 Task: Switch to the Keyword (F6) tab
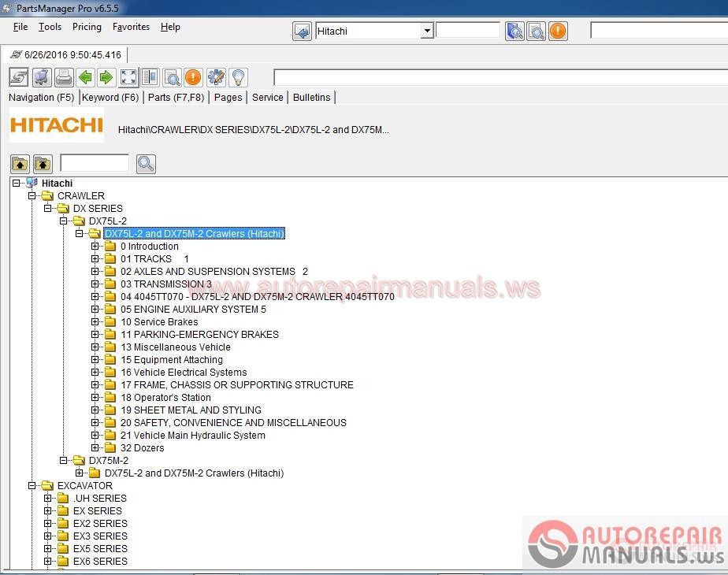coord(110,97)
